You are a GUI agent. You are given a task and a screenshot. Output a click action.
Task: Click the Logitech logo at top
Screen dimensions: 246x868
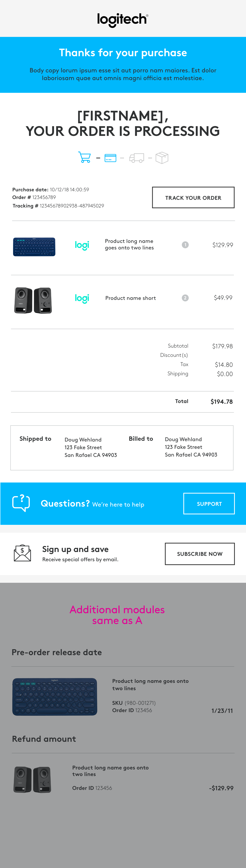coord(123,20)
